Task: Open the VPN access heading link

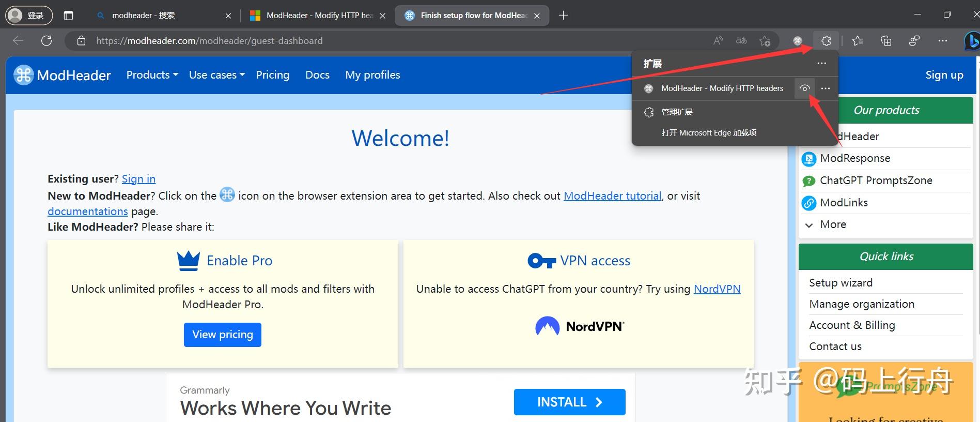Action: pos(595,261)
